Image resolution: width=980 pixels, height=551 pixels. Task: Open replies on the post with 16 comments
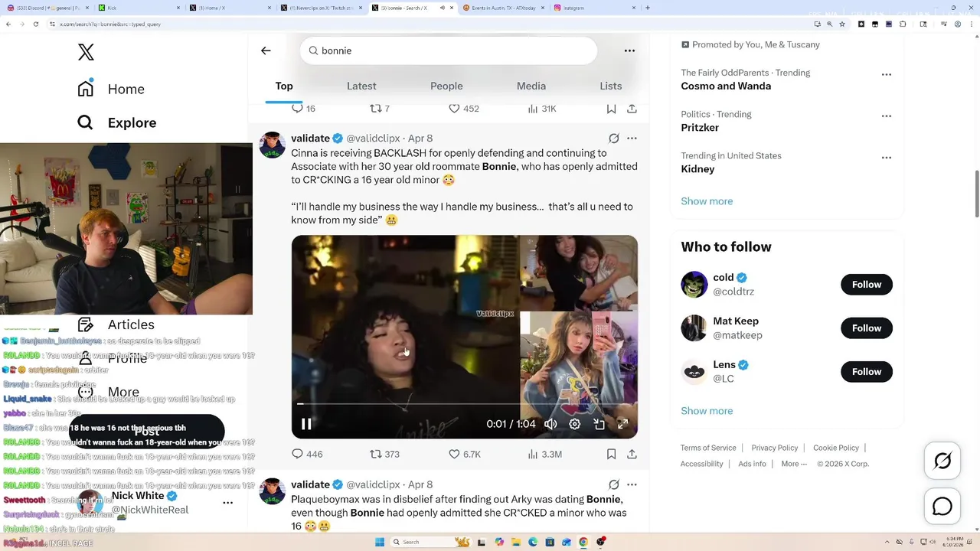pos(304,109)
